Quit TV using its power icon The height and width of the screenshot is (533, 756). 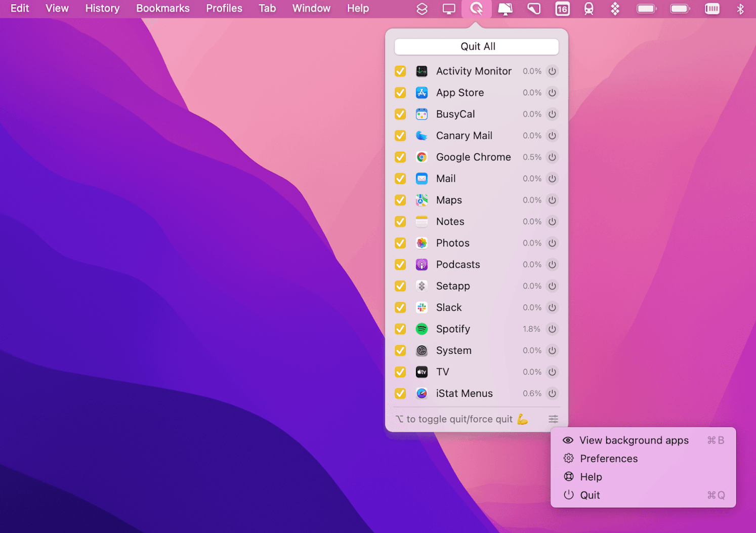[x=552, y=372]
